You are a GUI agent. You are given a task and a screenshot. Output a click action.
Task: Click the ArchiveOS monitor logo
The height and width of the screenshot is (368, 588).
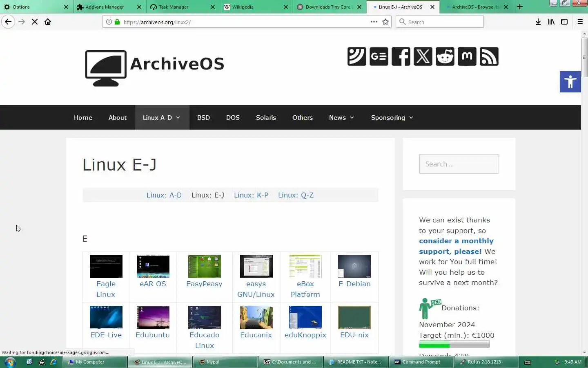(x=106, y=68)
